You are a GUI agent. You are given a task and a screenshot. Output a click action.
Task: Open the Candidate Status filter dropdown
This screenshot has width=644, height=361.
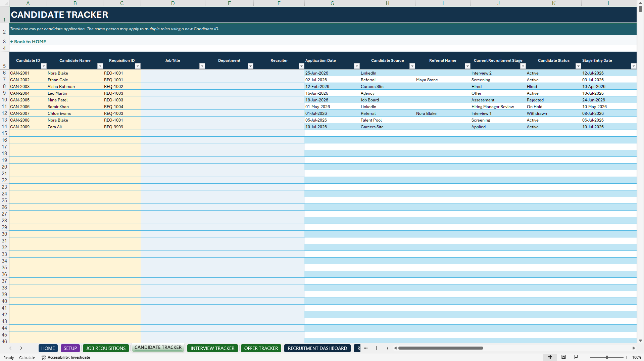tap(578, 66)
